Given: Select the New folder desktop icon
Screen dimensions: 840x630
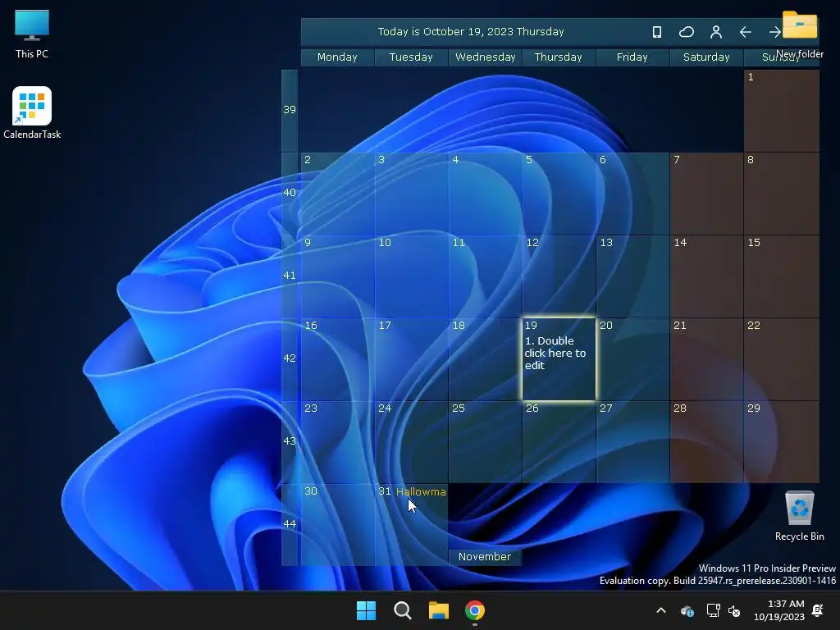Looking at the screenshot, I should 799,34.
